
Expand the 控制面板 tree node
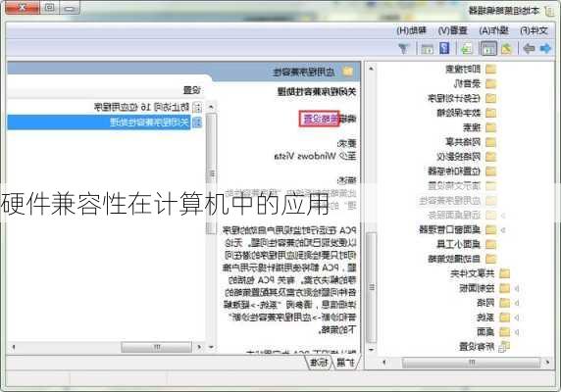tap(516, 288)
